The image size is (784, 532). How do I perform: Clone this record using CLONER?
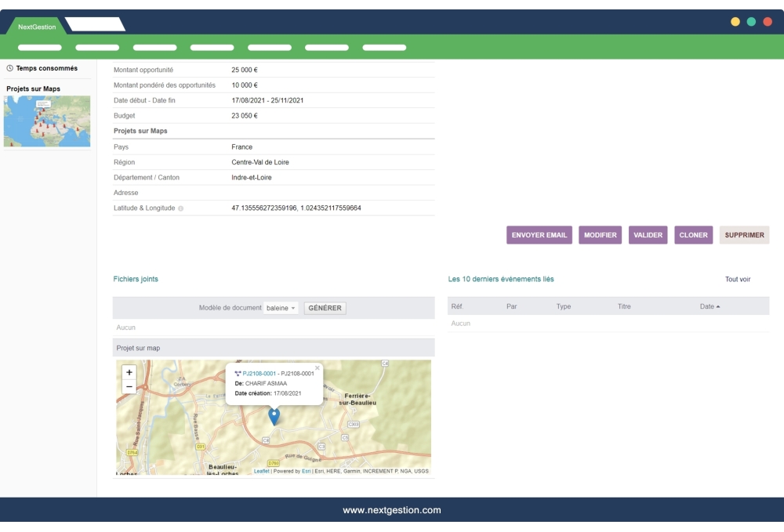point(693,234)
